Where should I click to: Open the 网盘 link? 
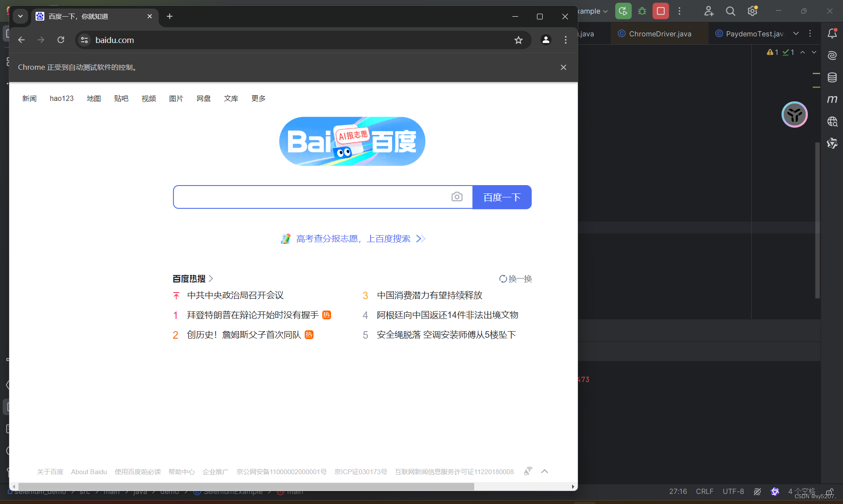tap(204, 98)
